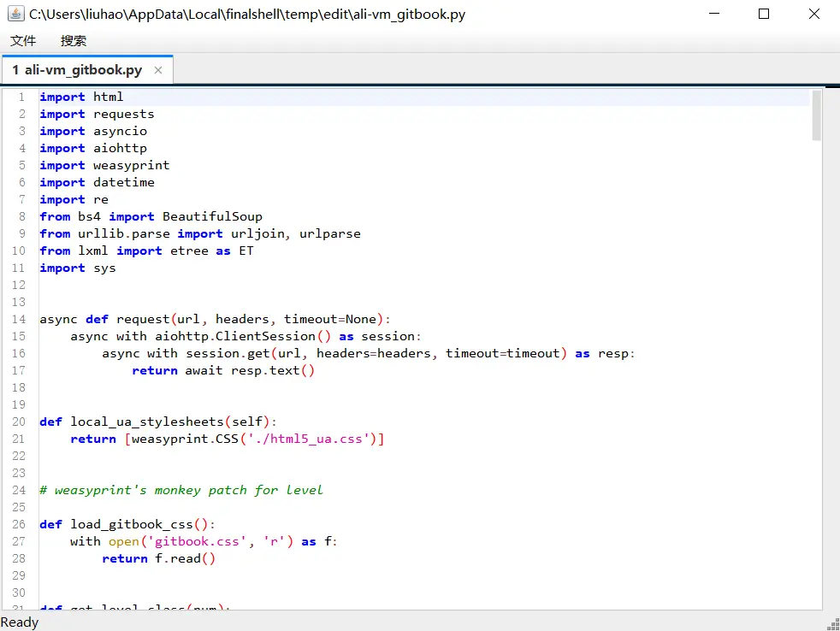This screenshot has height=631, width=840.
Task: Click the resize grip at the window corner
Action: coord(833,624)
